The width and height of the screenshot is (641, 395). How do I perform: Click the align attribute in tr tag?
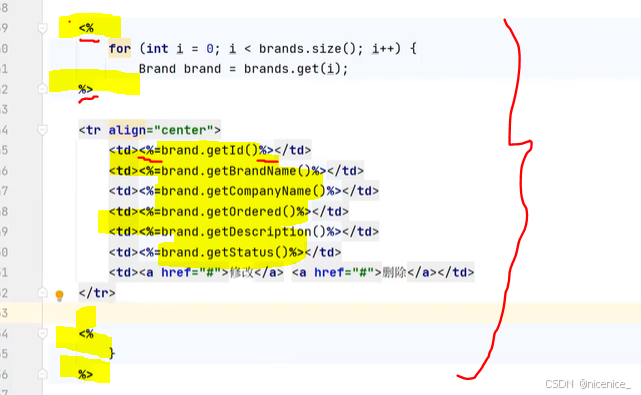[x=127, y=130]
